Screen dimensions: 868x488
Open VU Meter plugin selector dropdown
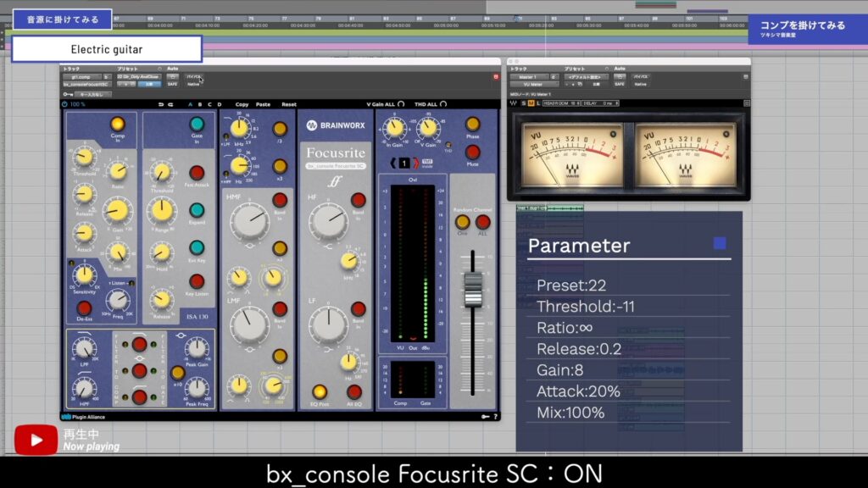point(535,84)
